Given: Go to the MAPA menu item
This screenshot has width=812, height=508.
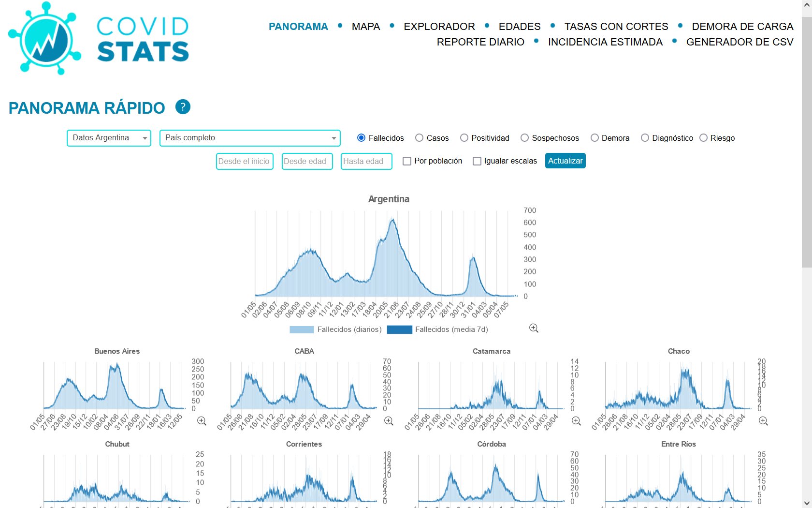Looking at the screenshot, I should [366, 27].
